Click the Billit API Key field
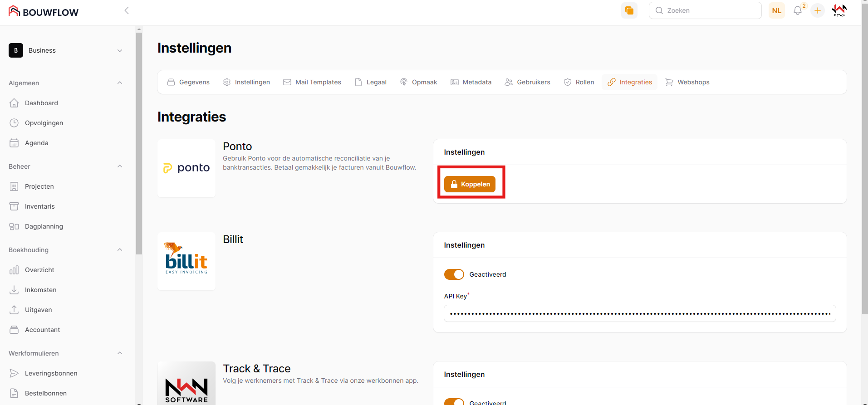This screenshot has width=868, height=405. point(639,313)
